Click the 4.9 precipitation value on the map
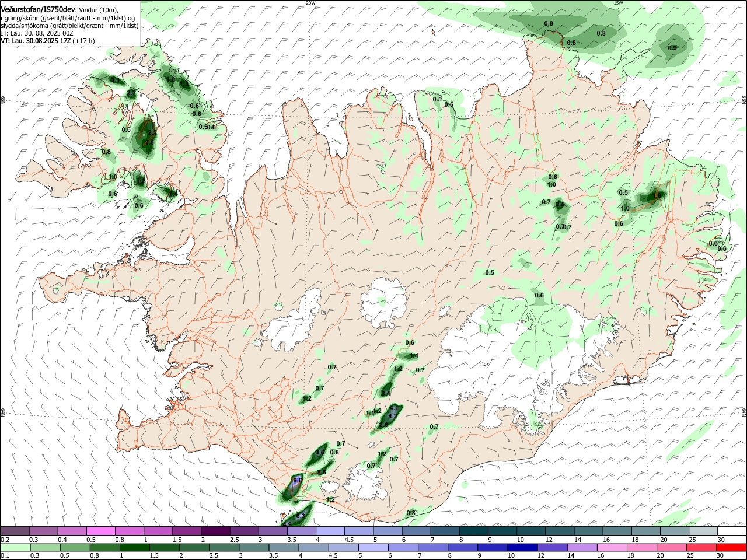The image size is (747, 560). (x=287, y=524)
